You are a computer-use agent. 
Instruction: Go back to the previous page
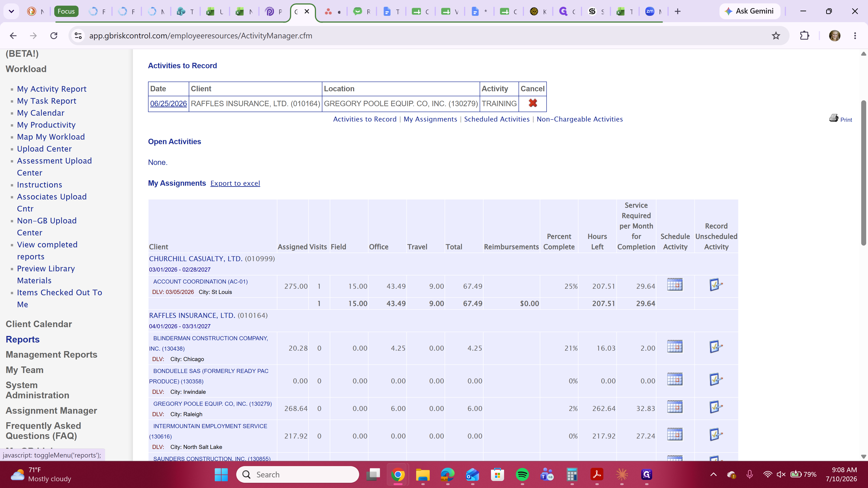click(13, 36)
